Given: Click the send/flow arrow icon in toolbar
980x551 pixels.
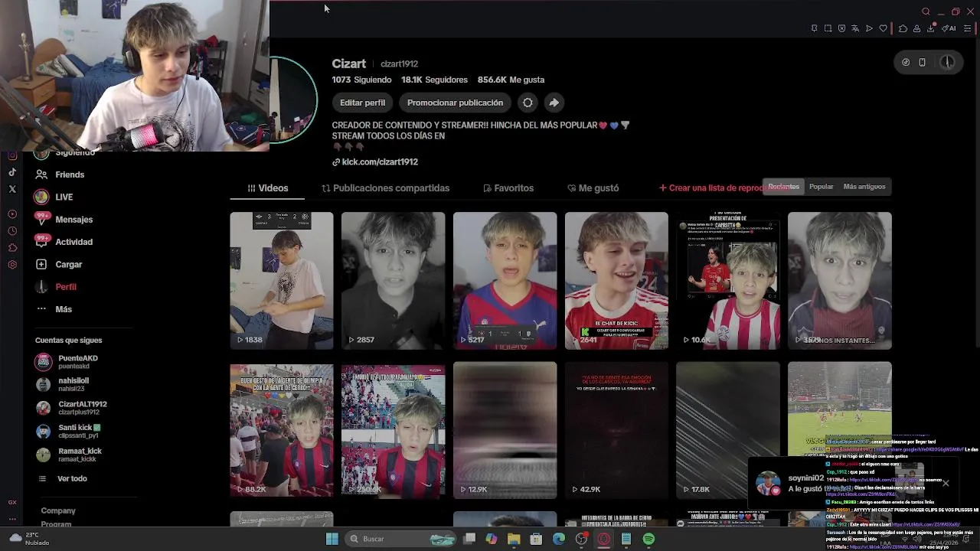Looking at the screenshot, I should point(869,28).
